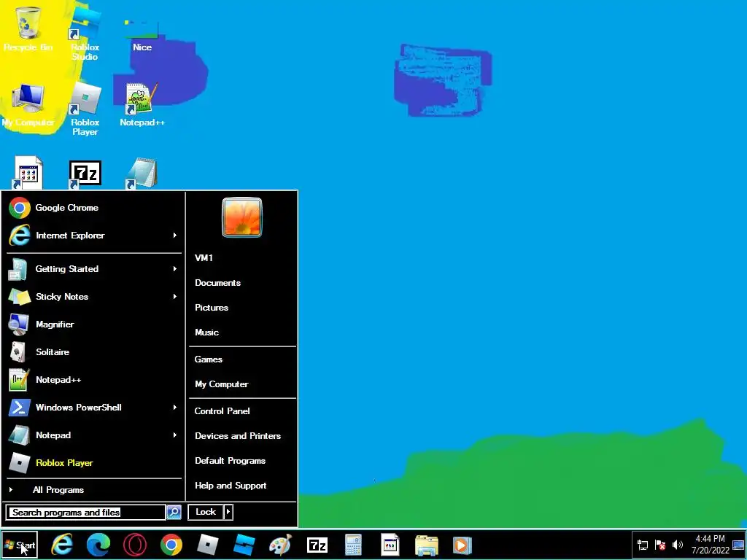Screen dimensions: 747x560
Task: Start Solitaire from the Start menu
Action: [94, 352]
